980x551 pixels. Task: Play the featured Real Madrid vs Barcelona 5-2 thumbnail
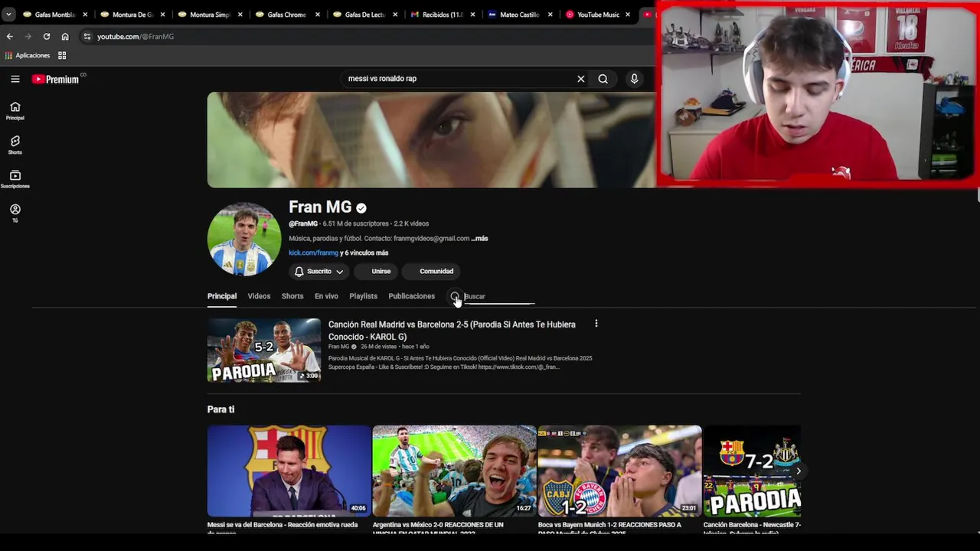[x=264, y=350]
